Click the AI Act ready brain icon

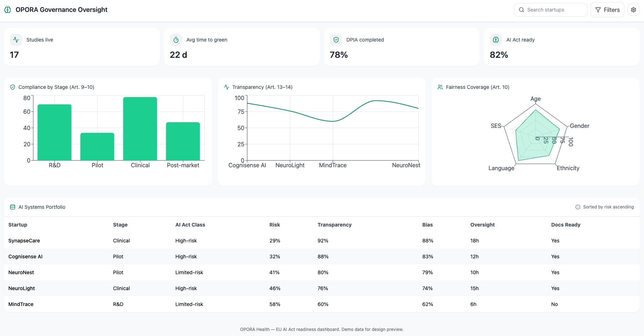click(496, 40)
